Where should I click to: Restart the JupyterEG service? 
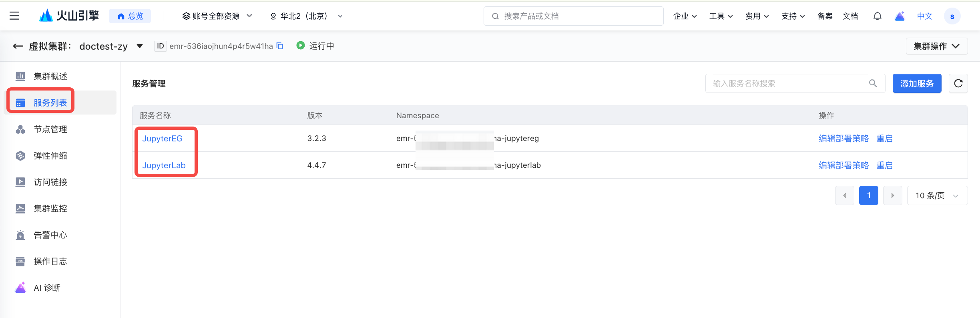coord(884,139)
